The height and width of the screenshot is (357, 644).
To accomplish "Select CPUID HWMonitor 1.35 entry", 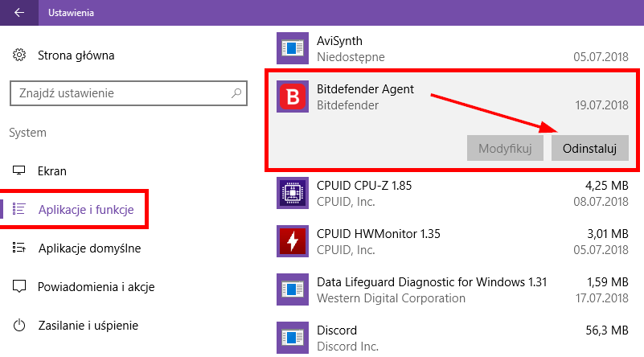I will [378, 234].
